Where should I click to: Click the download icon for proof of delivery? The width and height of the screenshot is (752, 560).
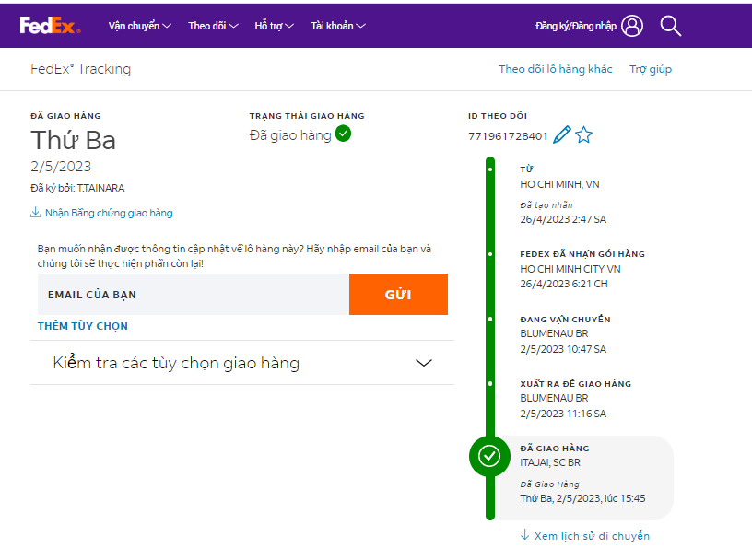coord(36,213)
